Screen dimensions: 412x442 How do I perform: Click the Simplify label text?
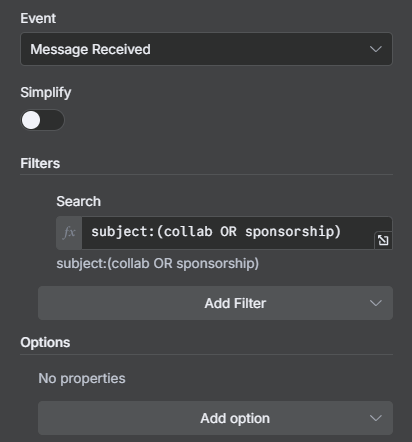point(46,92)
